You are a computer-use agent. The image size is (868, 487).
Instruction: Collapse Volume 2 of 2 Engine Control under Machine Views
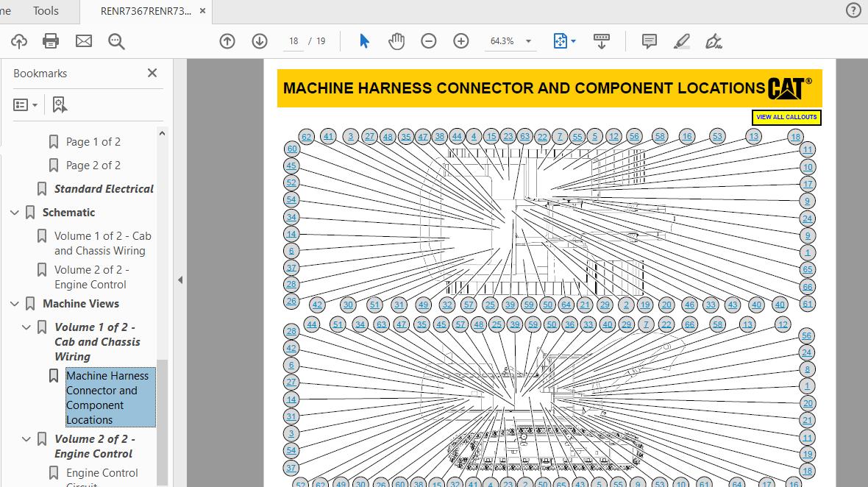click(26, 439)
